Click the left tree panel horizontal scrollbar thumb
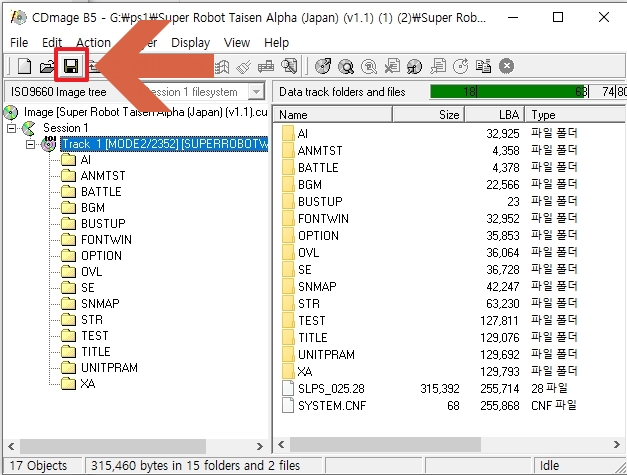The height and width of the screenshot is (475, 627). click(113, 446)
